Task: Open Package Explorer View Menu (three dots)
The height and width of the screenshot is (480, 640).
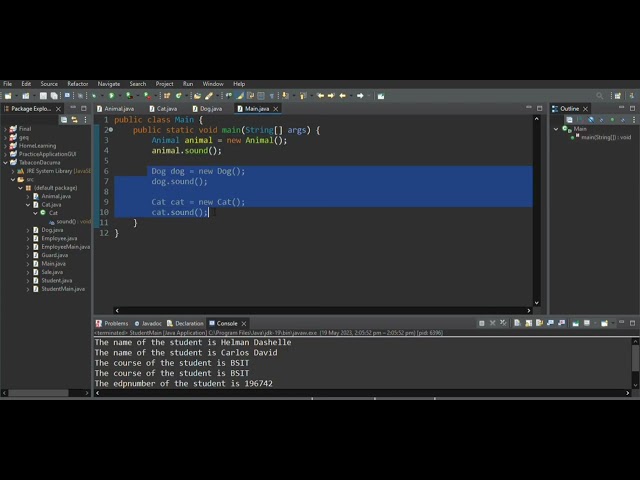Action: 85,120
